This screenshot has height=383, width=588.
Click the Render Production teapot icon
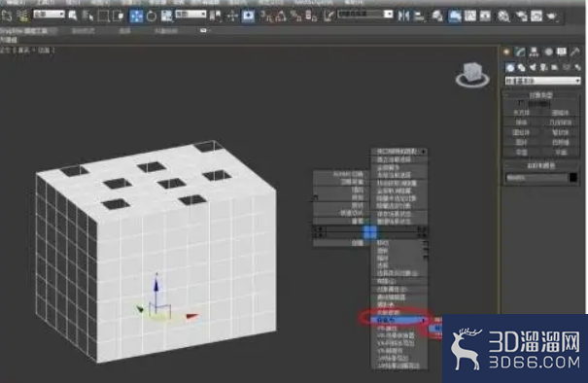coord(552,16)
